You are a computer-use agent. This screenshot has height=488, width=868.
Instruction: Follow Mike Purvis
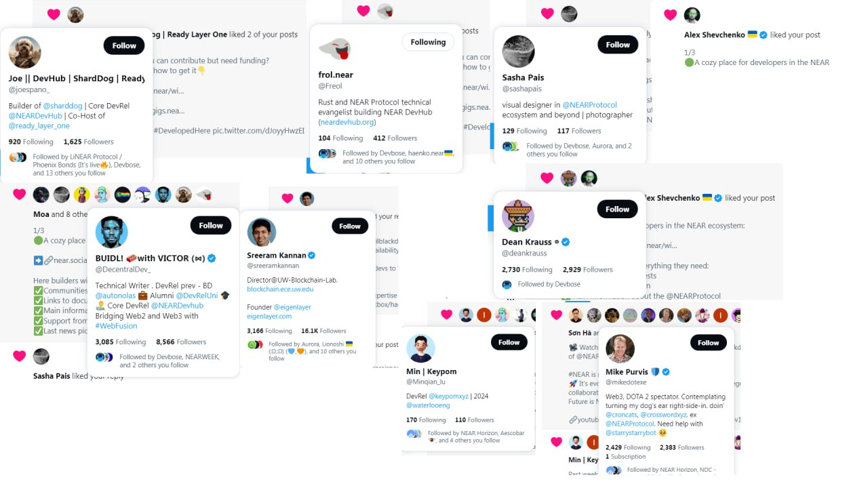[x=708, y=343]
